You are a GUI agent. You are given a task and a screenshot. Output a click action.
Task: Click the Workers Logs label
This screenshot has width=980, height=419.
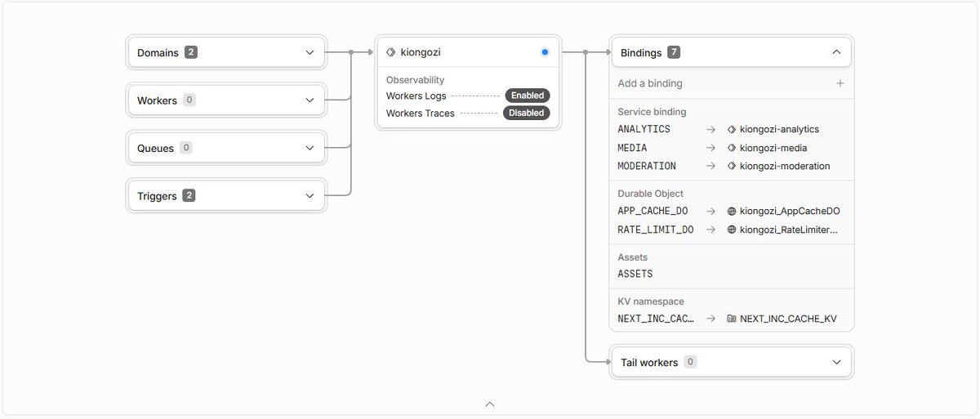[416, 96]
